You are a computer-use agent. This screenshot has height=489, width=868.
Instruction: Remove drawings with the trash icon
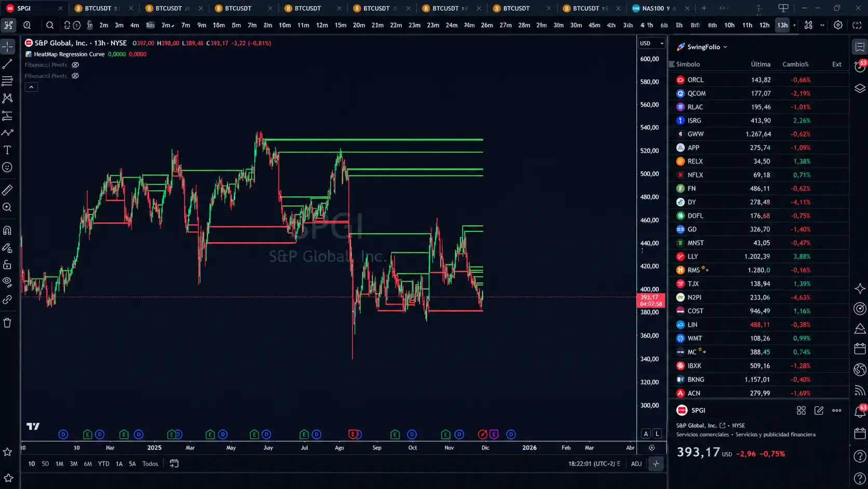click(7, 323)
